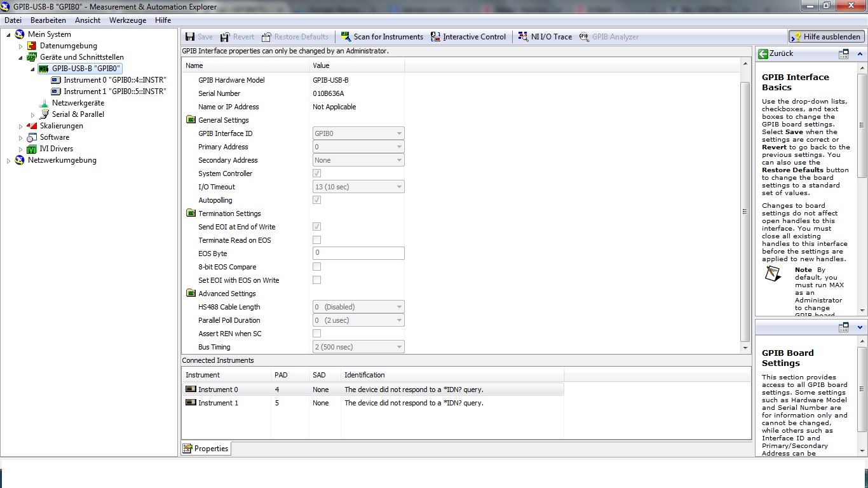This screenshot has height=488, width=868.
Task: Click the Name column header
Action: pyautogui.click(x=245, y=65)
